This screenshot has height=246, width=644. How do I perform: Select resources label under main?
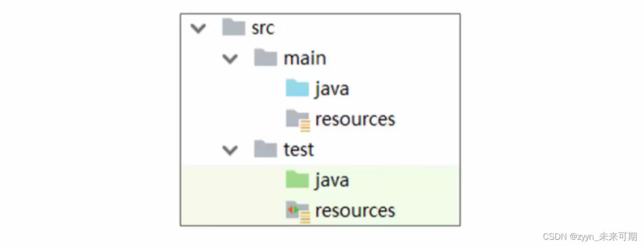355,119
